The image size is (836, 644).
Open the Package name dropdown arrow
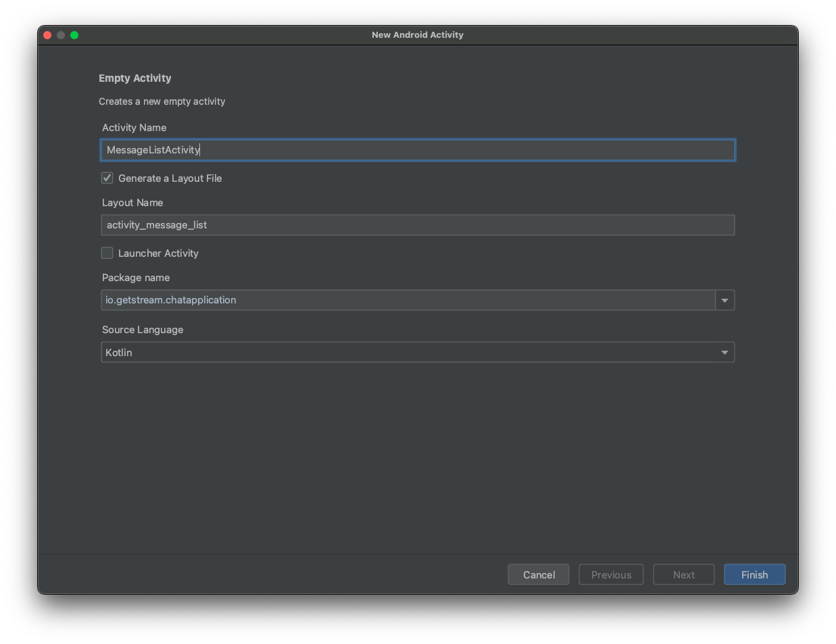pyautogui.click(x=724, y=300)
